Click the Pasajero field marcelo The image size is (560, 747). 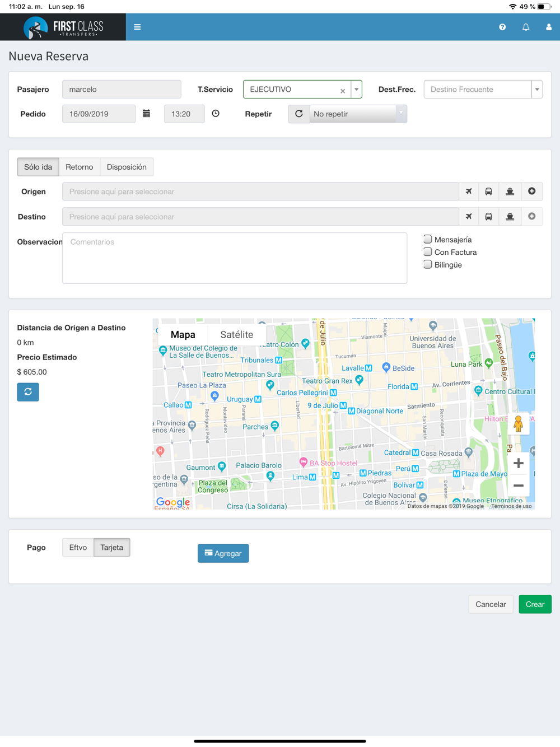pyautogui.click(x=122, y=90)
